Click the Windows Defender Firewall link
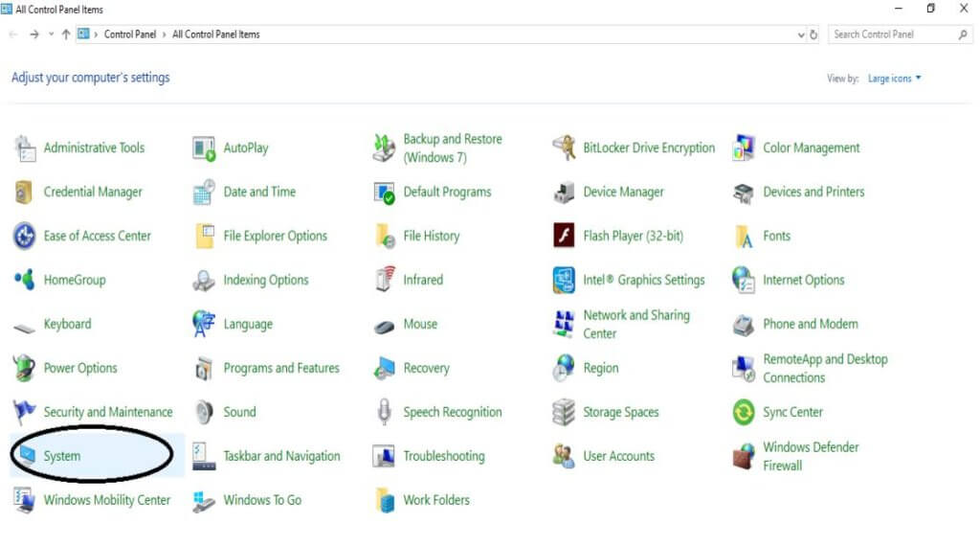The height and width of the screenshot is (546, 980). tap(811, 457)
